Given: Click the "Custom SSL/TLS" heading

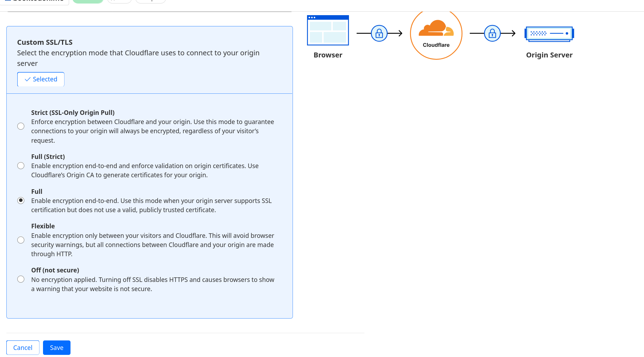Looking at the screenshot, I should (45, 42).
